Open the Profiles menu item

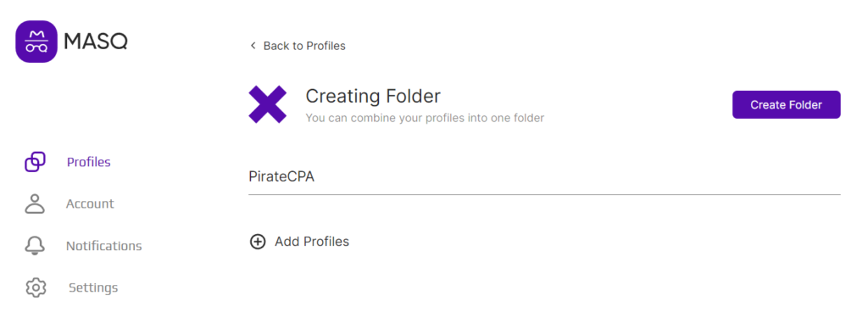(88, 162)
